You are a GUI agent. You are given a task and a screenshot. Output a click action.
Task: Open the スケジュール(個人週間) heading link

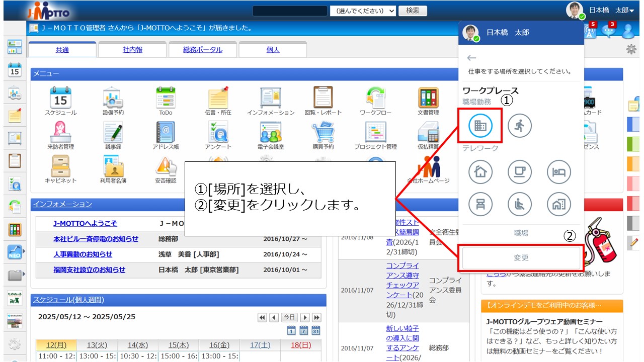click(68, 300)
